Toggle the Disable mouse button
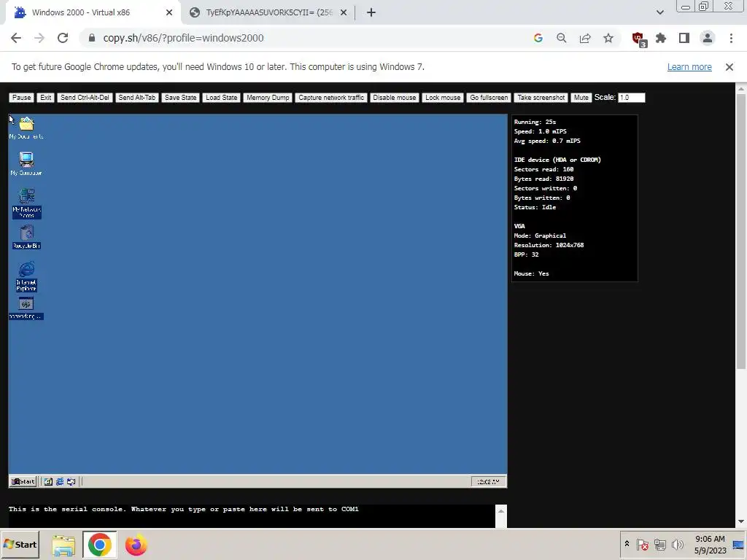Viewport: 747px width, 560px height. point(395,98)
